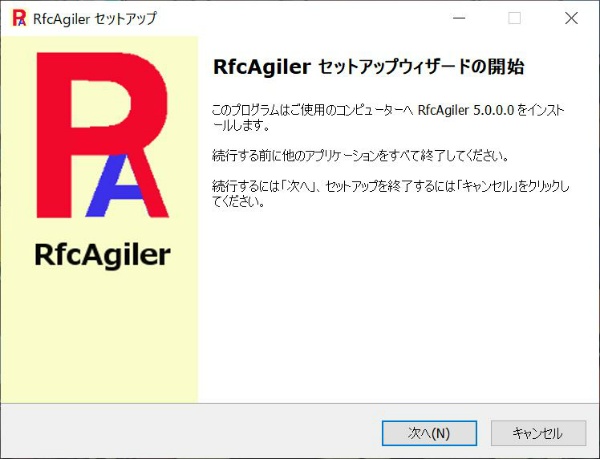The width and height of the screenshot is (600, 459).
Task: Click the text "RfcAgiler 5.0.0.0 をインスト"
Action: click(x=491, y=110)
